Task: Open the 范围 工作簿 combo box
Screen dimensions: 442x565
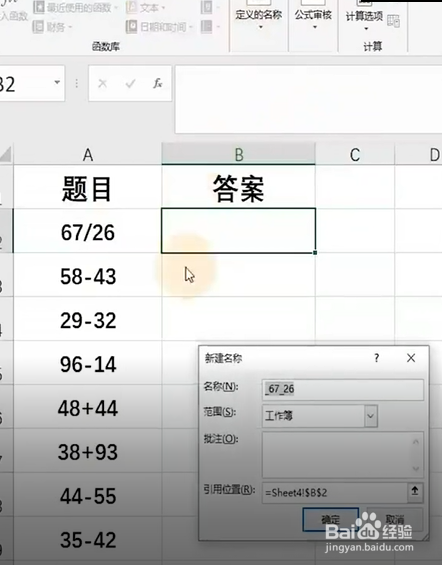Action: pos(320,415)
